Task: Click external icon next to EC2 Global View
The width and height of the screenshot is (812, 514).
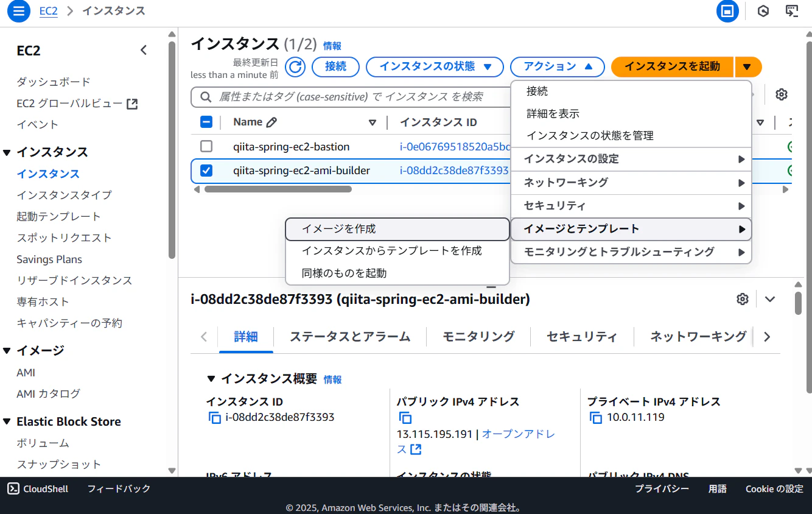Action: pos(132,104)
